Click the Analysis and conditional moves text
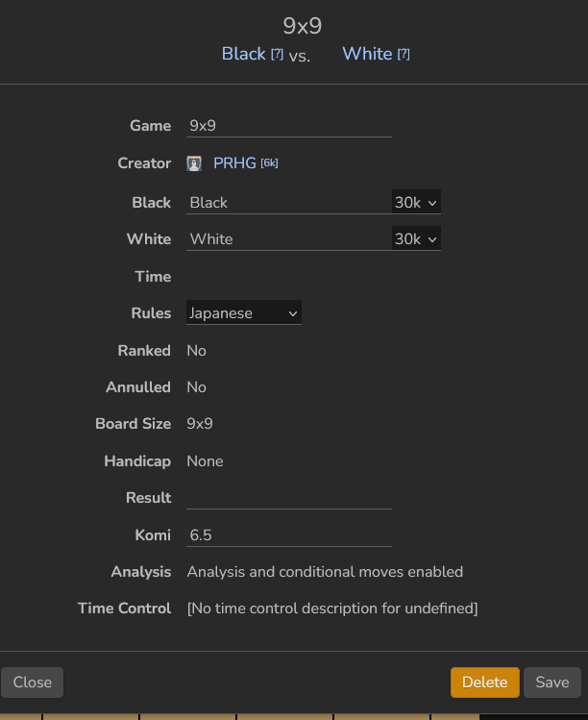Viewport: 588px width, 720px height. click(325, 572)
